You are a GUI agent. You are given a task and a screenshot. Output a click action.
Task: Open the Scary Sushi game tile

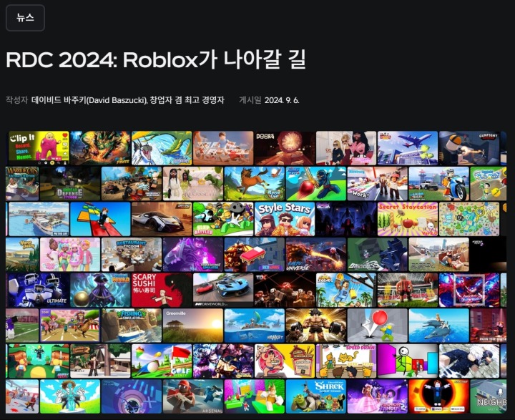point(162,290)
